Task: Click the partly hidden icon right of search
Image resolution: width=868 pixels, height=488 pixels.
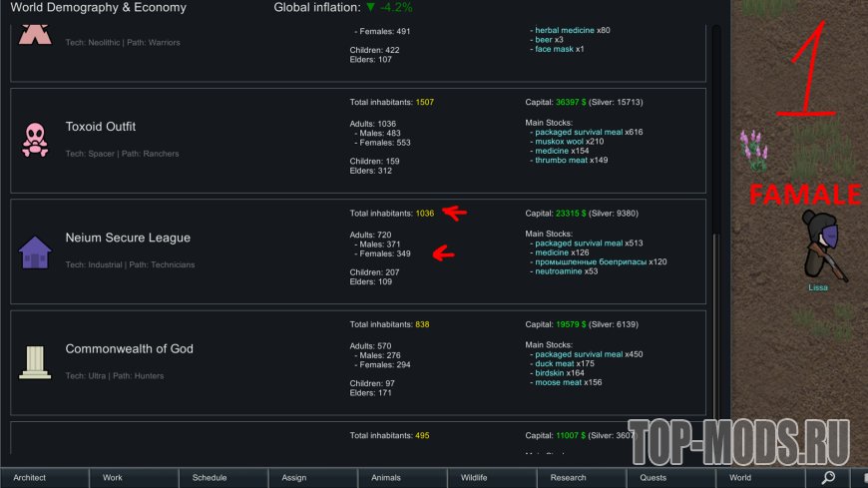Action: 860,478
